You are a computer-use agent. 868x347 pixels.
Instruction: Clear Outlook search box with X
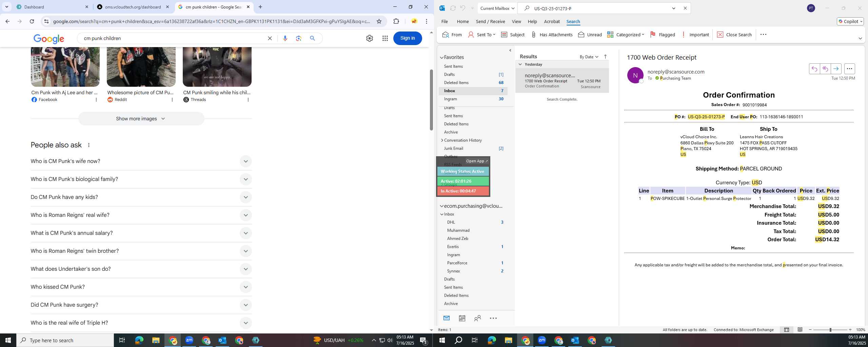tap(685, 8)
